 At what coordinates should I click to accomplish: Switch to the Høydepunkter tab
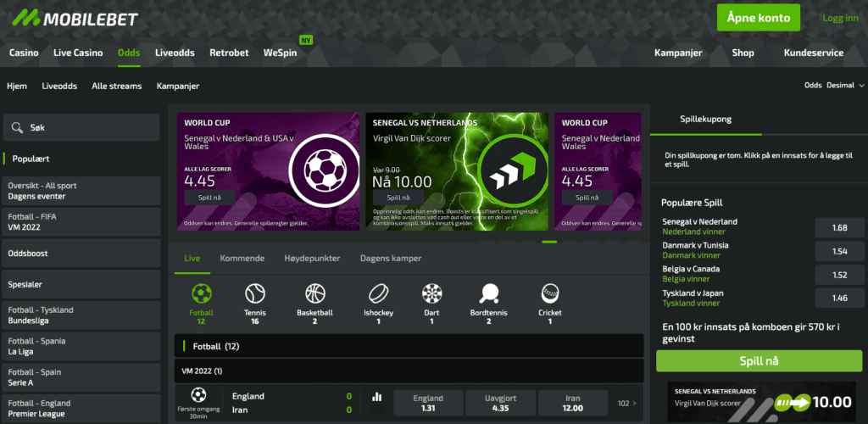click(x=312, y=258)
